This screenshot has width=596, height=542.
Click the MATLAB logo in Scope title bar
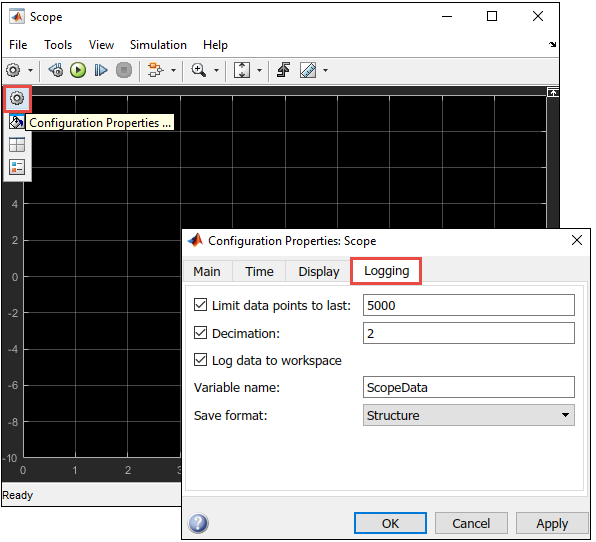click(17, 17)
